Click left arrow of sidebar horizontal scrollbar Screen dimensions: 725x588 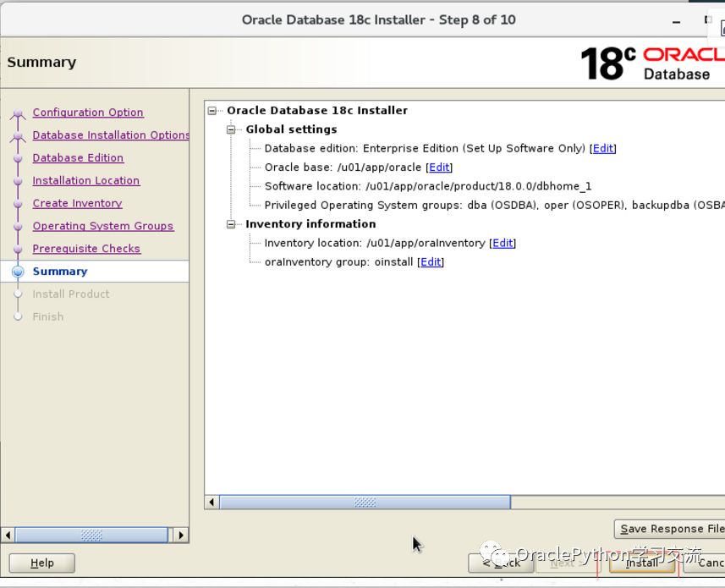(8, 536)
